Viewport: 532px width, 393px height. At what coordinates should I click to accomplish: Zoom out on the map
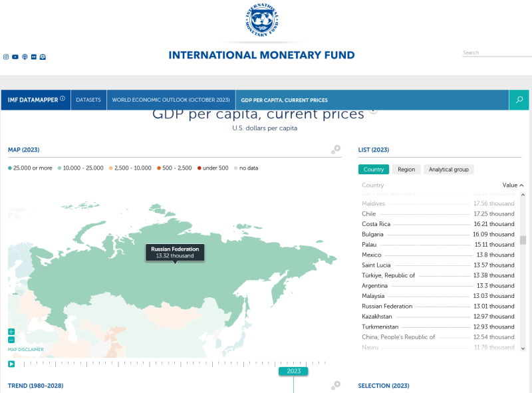[x=11, y=340]
